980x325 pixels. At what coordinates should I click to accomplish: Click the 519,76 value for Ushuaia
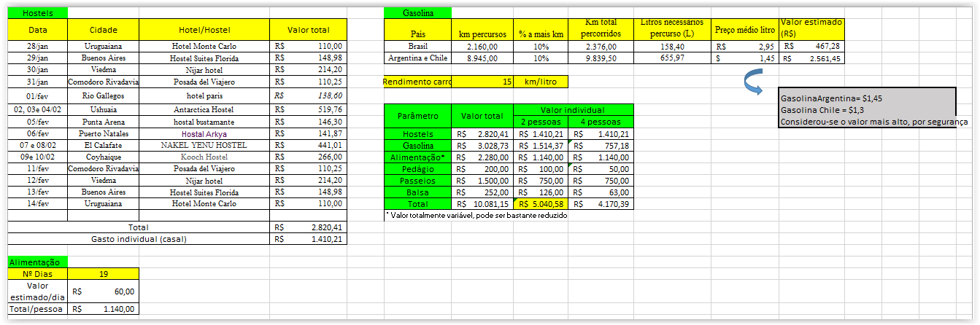pos(308,109)
